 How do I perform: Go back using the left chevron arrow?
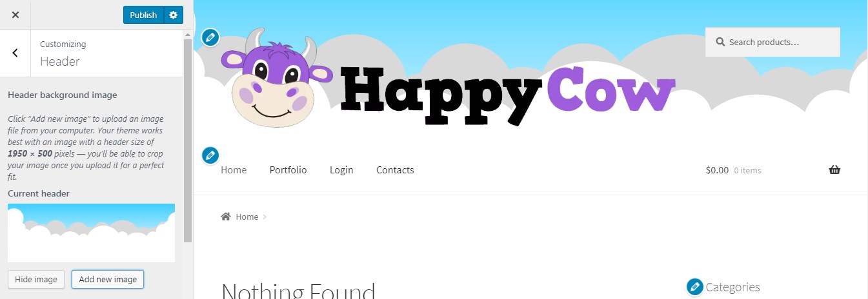tap(15, 53)
